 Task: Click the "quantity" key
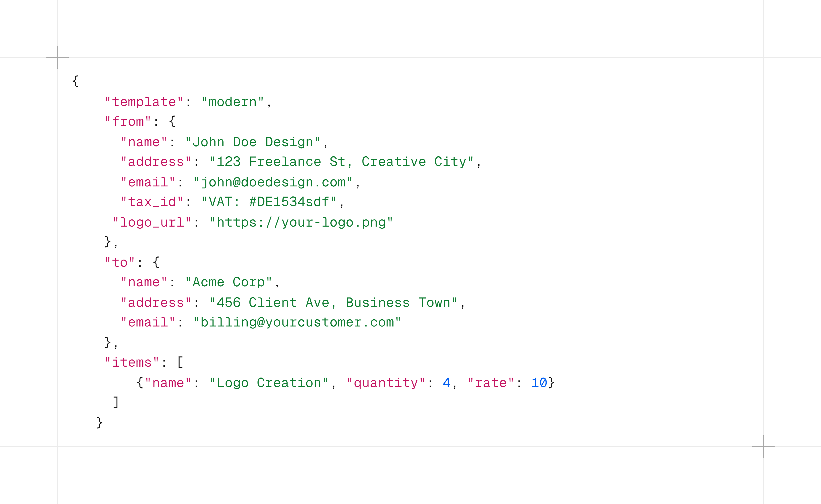click(386, 383)
